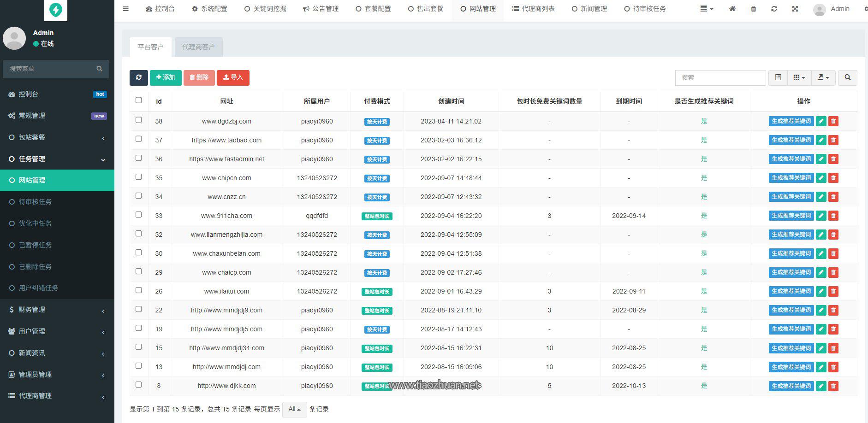Viewport: 868px width, 423px height.
Task: Edit the www.chaicp.com row
Action: click(821, 272)
